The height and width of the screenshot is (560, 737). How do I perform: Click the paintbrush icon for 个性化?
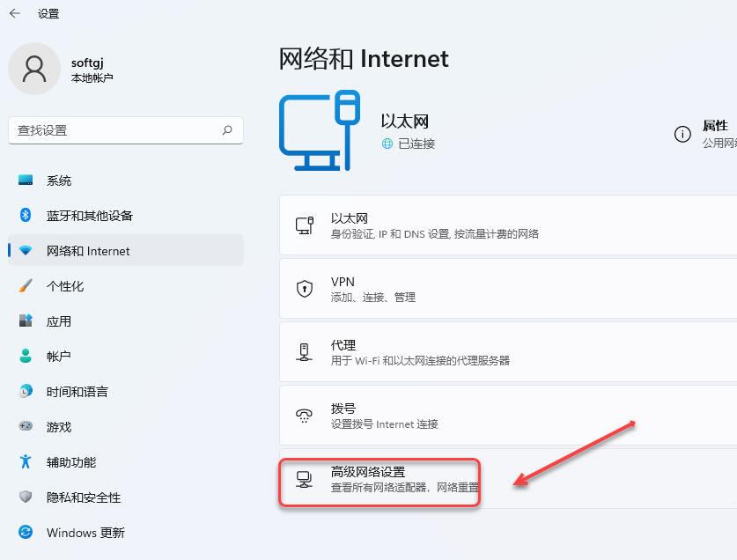tap(26, 285)
